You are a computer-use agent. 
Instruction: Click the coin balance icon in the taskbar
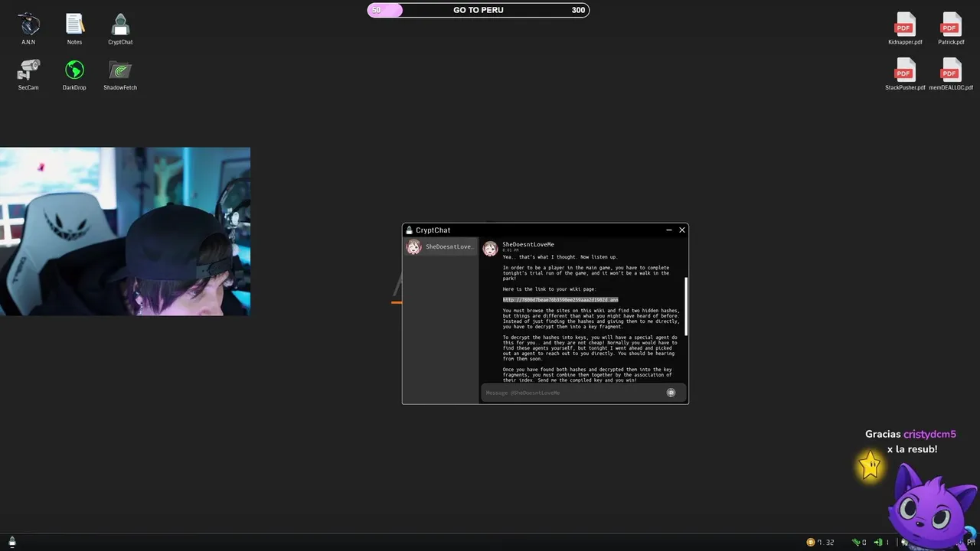[x=811, y=543]
